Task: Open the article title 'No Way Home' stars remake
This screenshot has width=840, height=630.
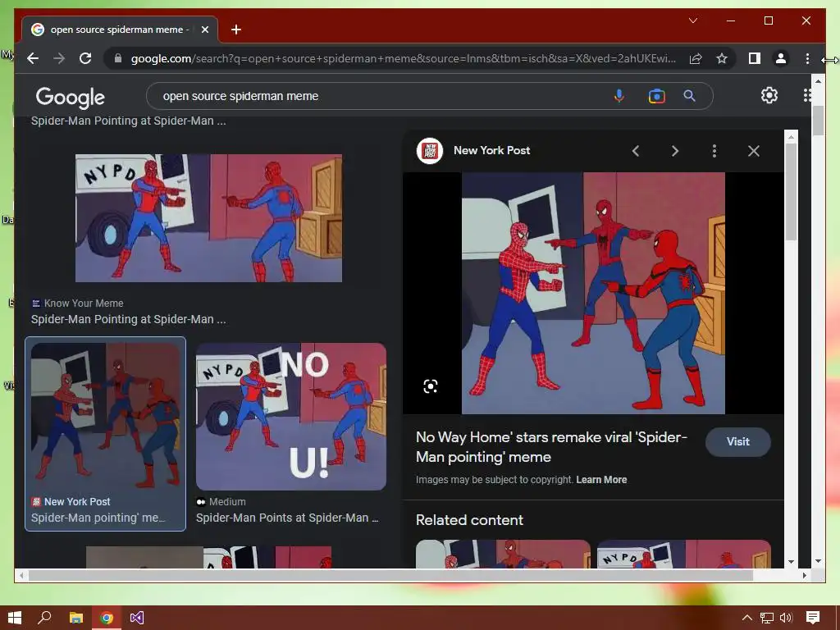Action: click(x=550, y=447)
